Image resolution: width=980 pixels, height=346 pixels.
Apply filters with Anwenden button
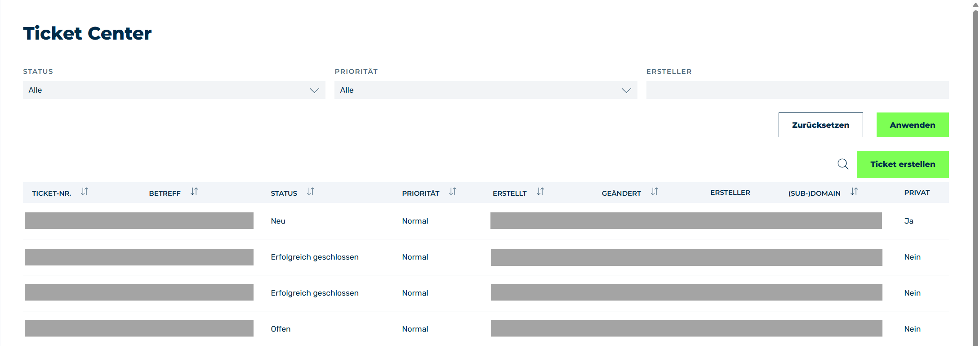(913, 125)
